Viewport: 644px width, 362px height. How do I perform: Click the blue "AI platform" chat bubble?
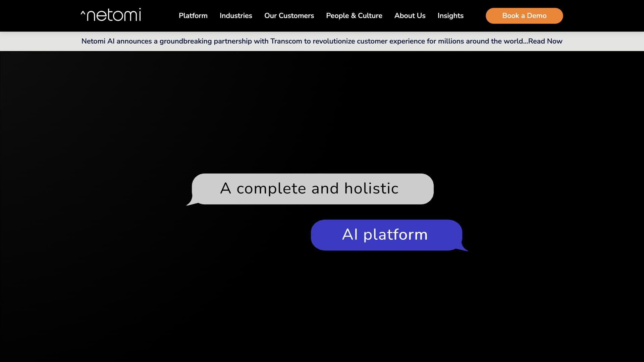point(386,235)
